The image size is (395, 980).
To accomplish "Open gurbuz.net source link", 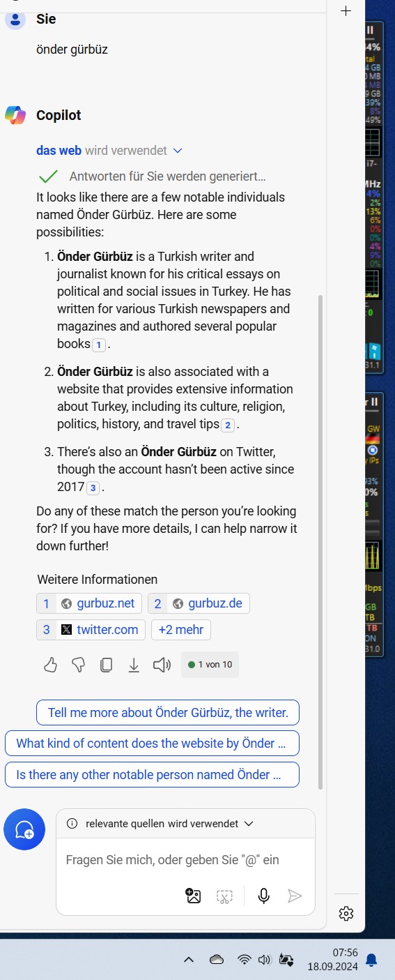I will pyautogui.click(x=89, y=603).
